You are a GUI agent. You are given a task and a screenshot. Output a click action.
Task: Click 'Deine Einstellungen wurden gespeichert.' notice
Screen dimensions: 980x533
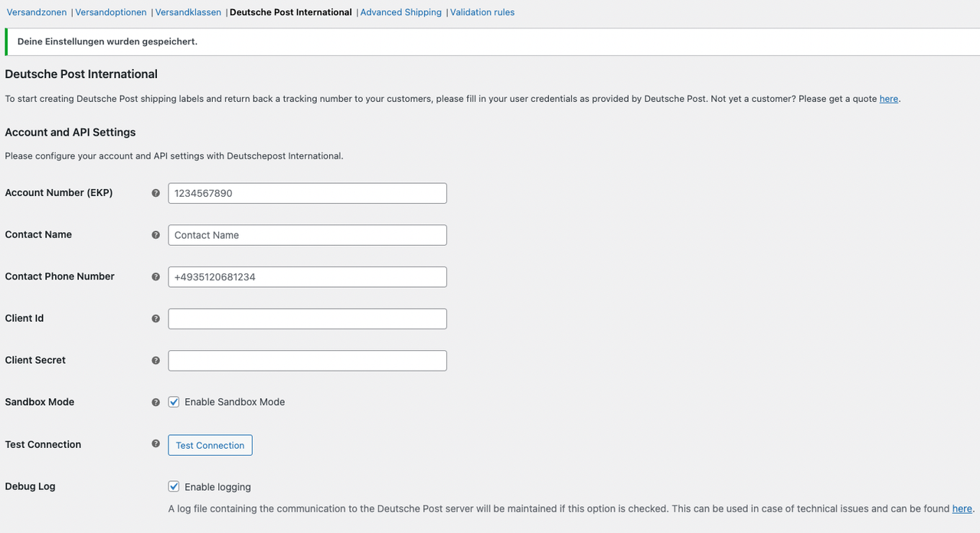click(107, 41)
